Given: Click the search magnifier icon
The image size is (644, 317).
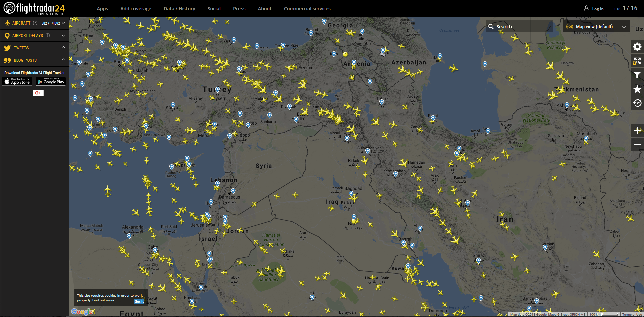Looking at the screenshot, I should [491, 27].
